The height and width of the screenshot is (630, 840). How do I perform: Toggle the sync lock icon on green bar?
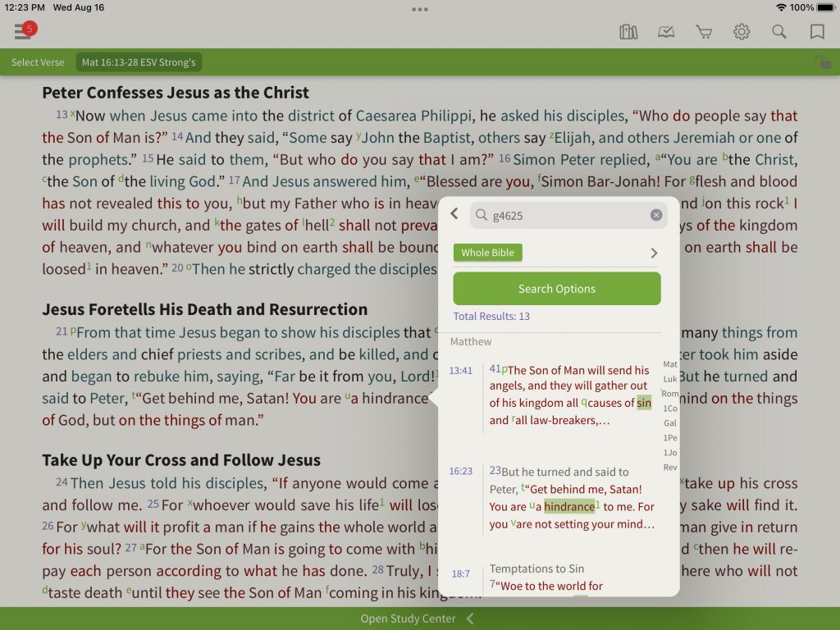822,62
